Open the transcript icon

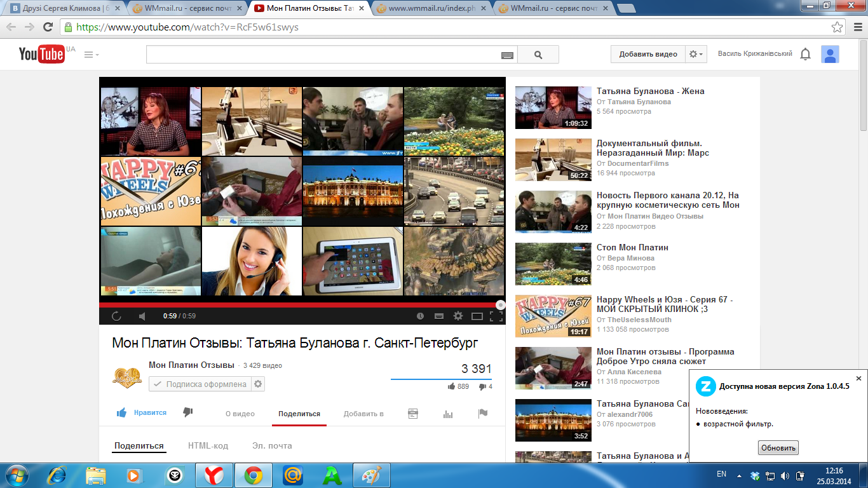(413, 414)
